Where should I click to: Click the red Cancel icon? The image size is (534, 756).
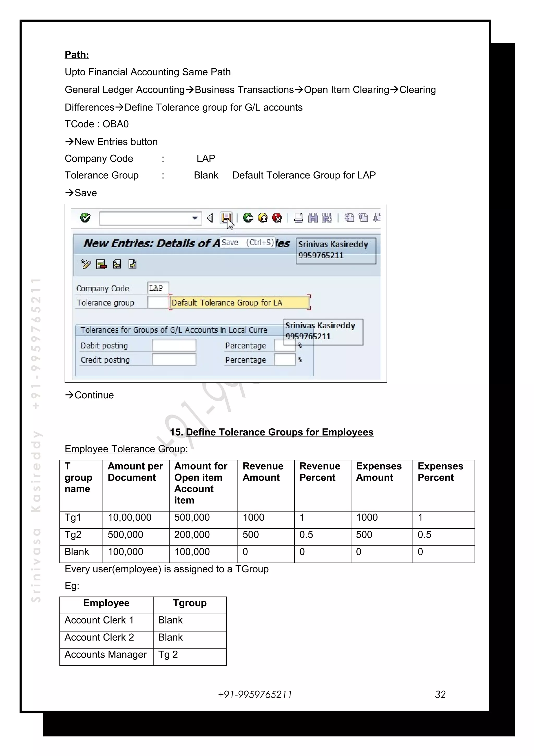(277, 218)
